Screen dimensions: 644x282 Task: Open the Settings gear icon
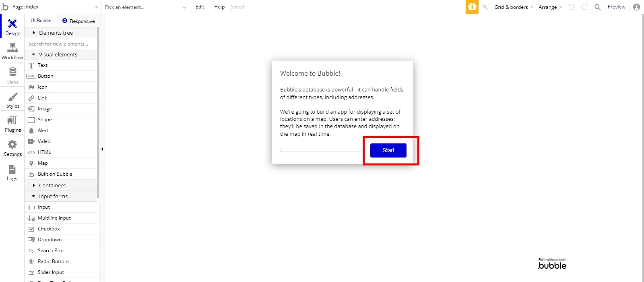pyautogui.click(x=12, y=145)
